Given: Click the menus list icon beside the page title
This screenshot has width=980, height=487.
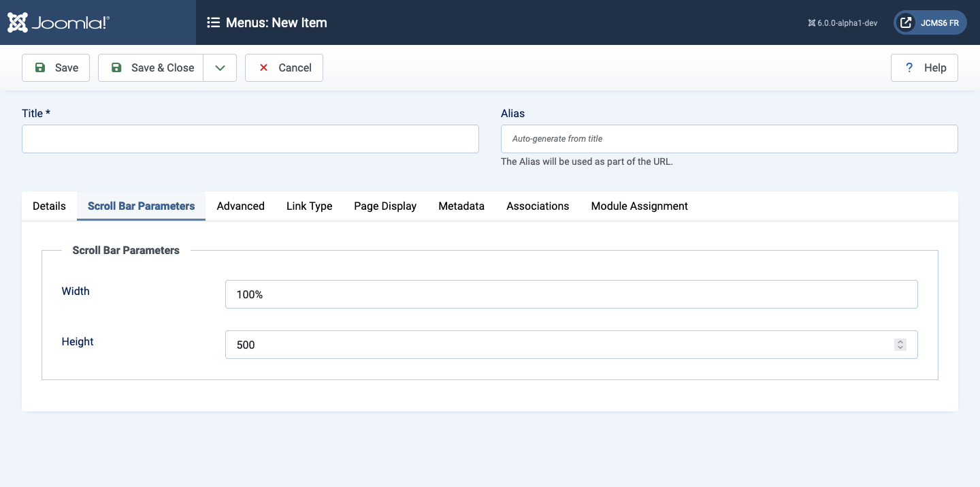Looking at the screenshot, I should click(x=213, y=22).
